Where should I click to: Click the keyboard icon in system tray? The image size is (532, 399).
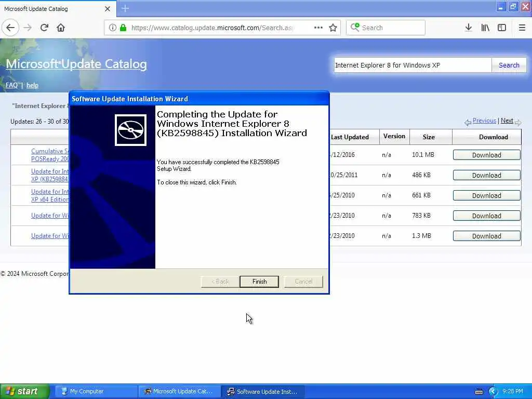pos(479,392)
